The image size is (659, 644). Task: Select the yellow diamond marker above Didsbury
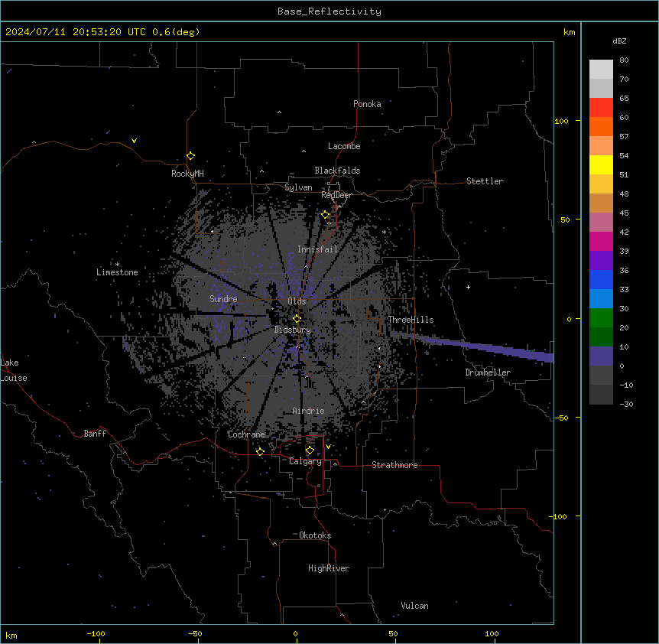click(297, 319)
